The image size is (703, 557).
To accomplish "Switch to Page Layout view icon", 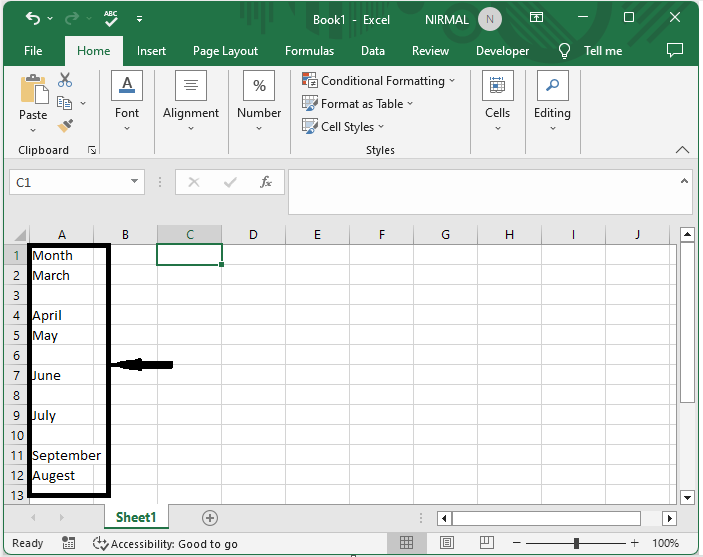I will click(x=447, y=543).
